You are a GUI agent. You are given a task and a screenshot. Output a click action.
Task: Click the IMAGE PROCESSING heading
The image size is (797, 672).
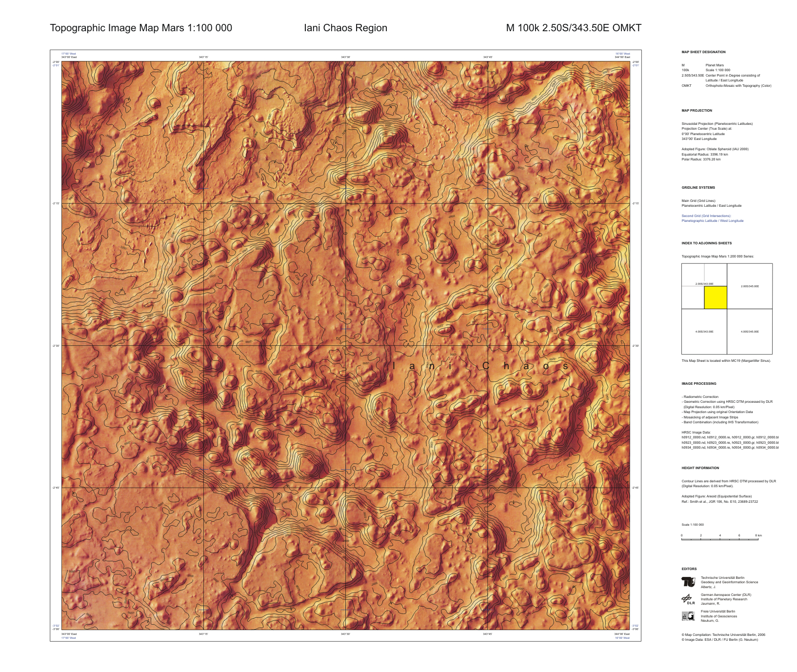click(698, 384)
